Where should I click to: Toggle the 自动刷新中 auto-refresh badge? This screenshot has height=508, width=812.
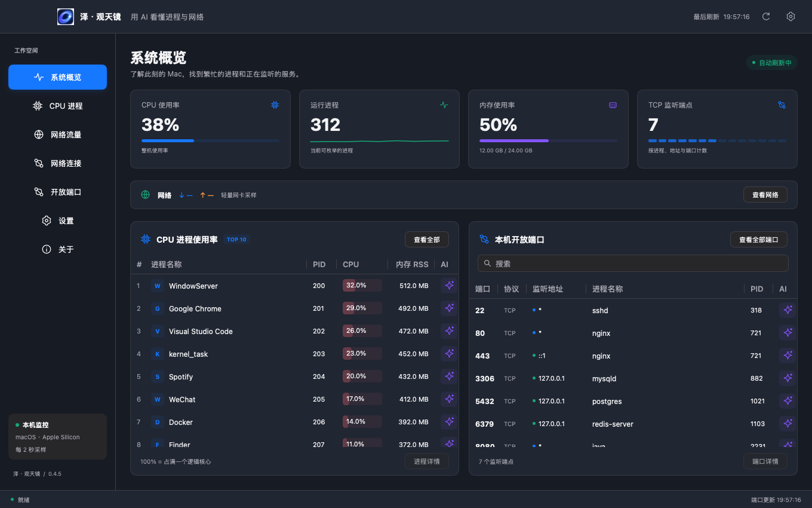click(771, 63)
